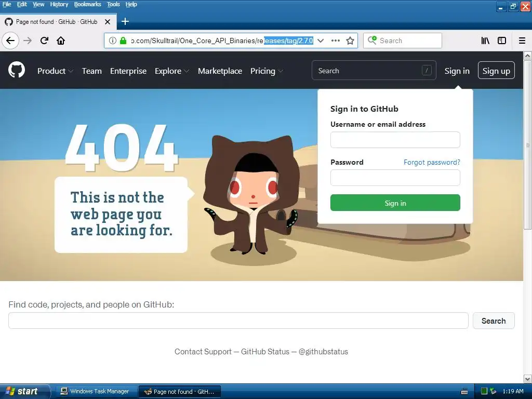Open the Firefox hamburger menu
Viewport: 532px width, 399px height.
click(x=522, y=41)
